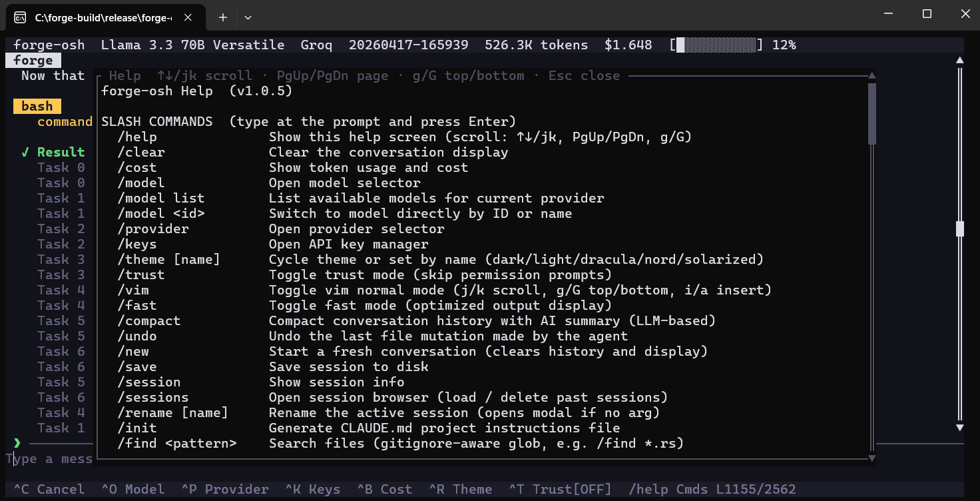This screenshot has width=980, height=501.
Task: Open a new terminal tab
Action: 223,17
